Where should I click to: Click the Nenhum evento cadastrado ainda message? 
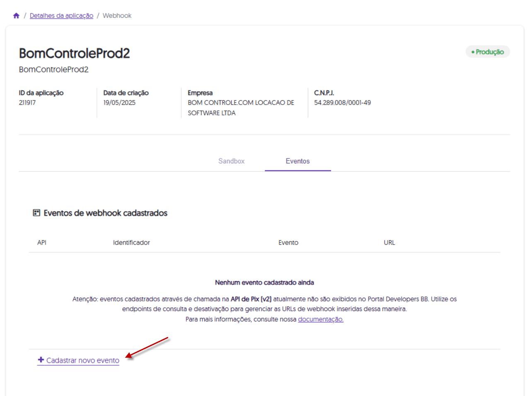point(264,282)
